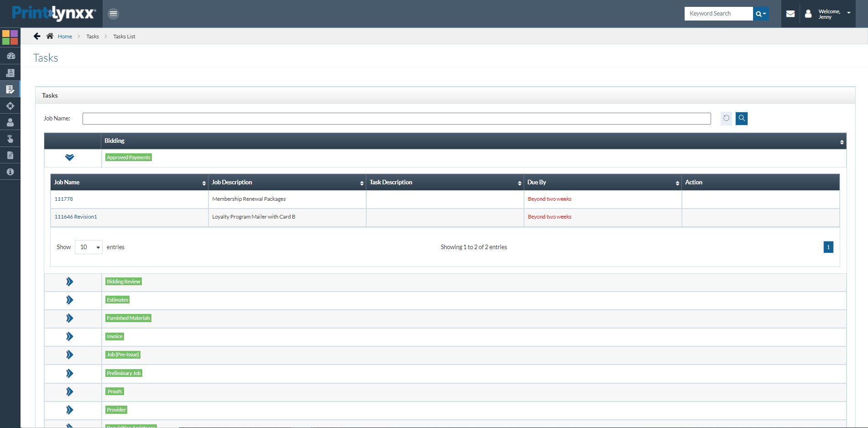
Task: Open the receipt-style sidebar icon below the gauge
Action: pyautogui.click(x=10, y=73)
